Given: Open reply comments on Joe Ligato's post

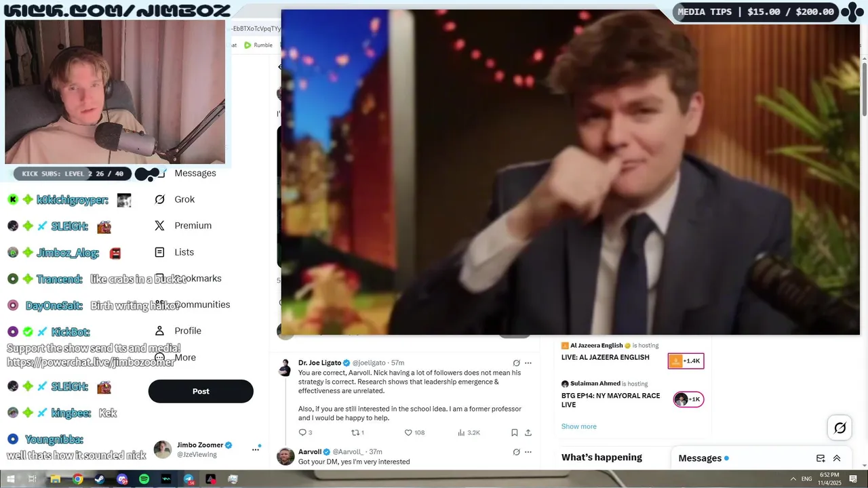Looking at the screenshot, I should (305, 432).
